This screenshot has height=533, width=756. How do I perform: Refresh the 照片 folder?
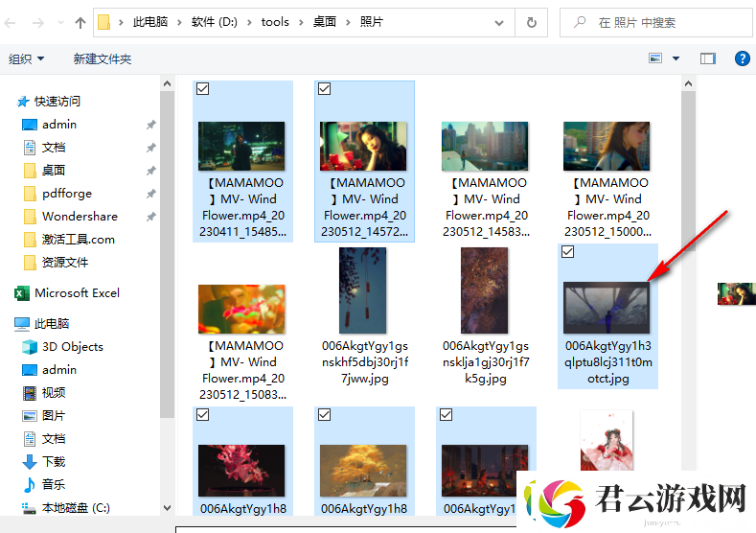(x=532, y=23)
